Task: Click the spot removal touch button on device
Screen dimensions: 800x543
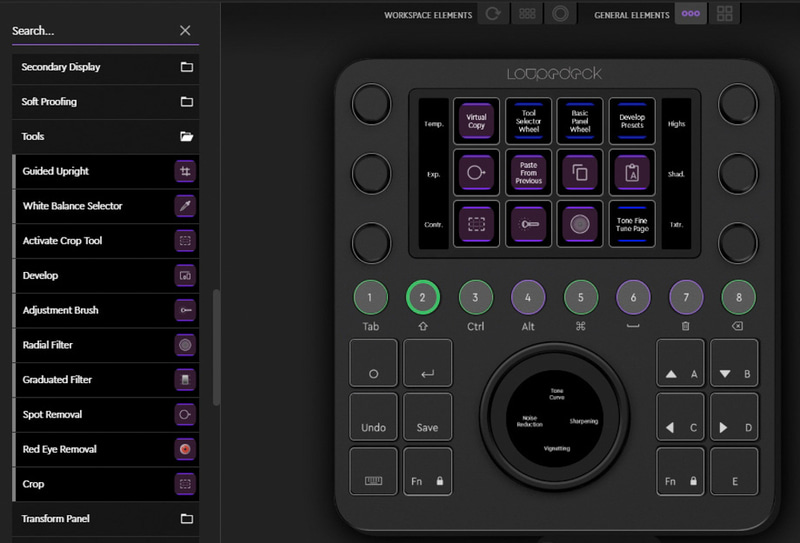Action: click(476, 172)
